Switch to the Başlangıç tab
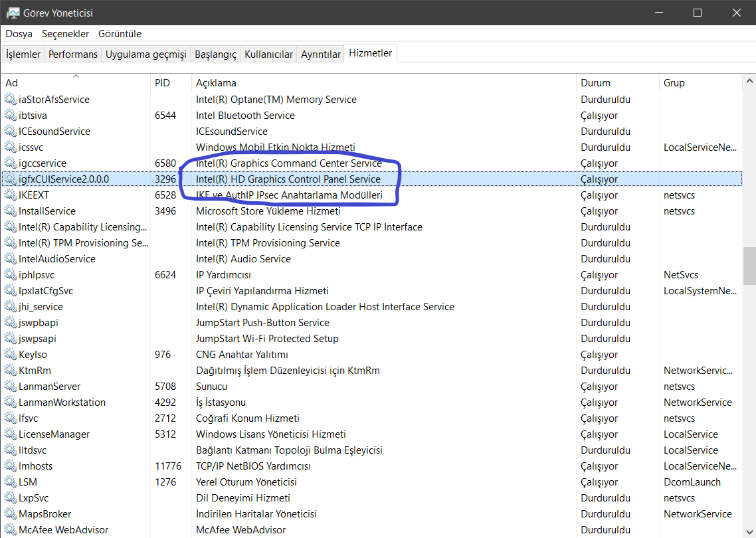756x538 pixels. [x=215, y=54]
